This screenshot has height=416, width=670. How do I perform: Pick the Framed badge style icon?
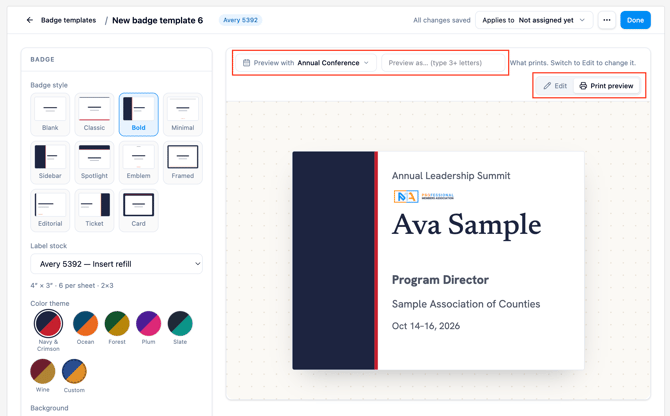[x=182, y=156]
